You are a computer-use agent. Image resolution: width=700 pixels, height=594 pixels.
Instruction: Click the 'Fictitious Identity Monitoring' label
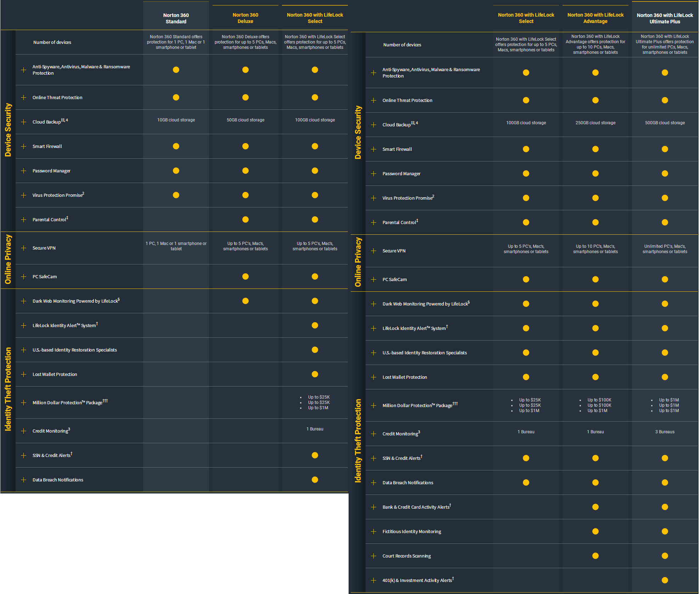point(412,531)
